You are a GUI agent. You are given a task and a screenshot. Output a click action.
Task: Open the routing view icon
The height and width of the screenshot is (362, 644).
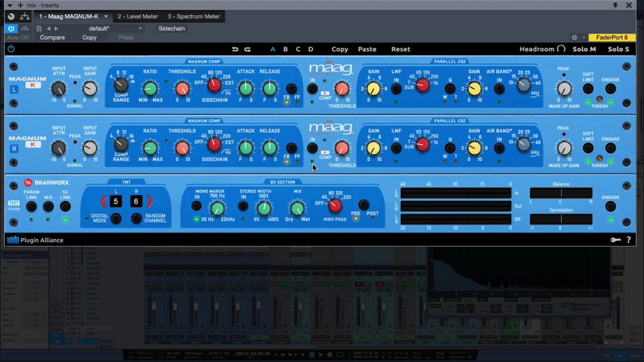click(25, 17)
